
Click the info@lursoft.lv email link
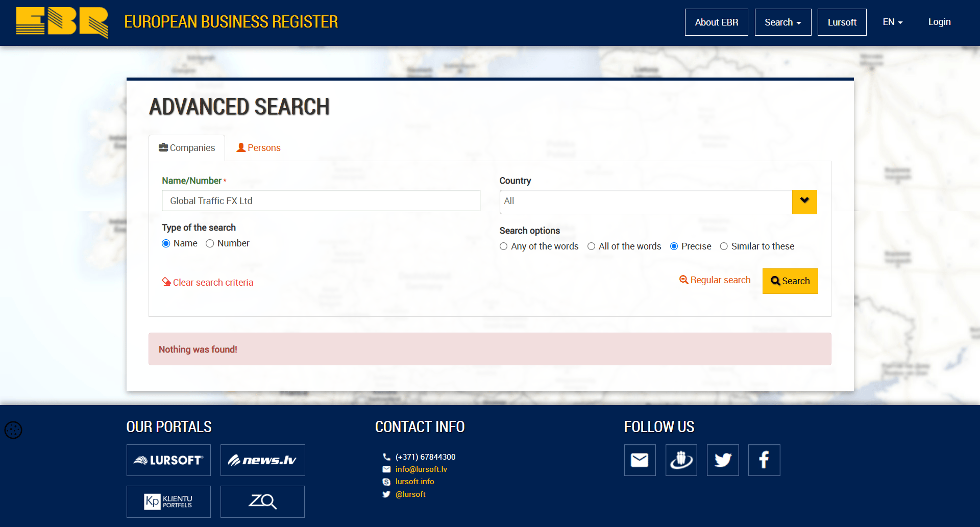(421, 469)
